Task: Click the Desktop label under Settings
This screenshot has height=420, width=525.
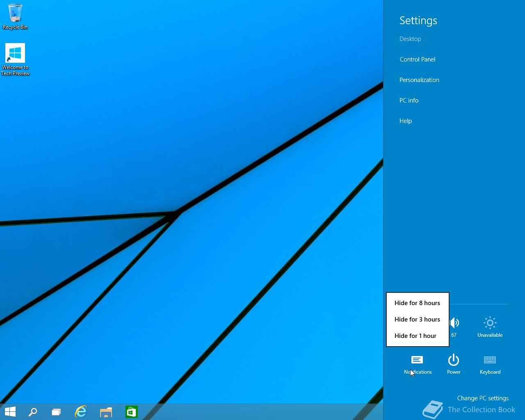Action: [x=410, y=39]
